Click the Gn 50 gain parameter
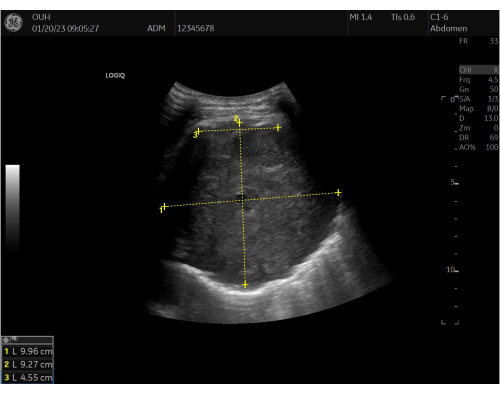This screenshot has height=394, width=500. pyautogui.click(x=479, y=89)
